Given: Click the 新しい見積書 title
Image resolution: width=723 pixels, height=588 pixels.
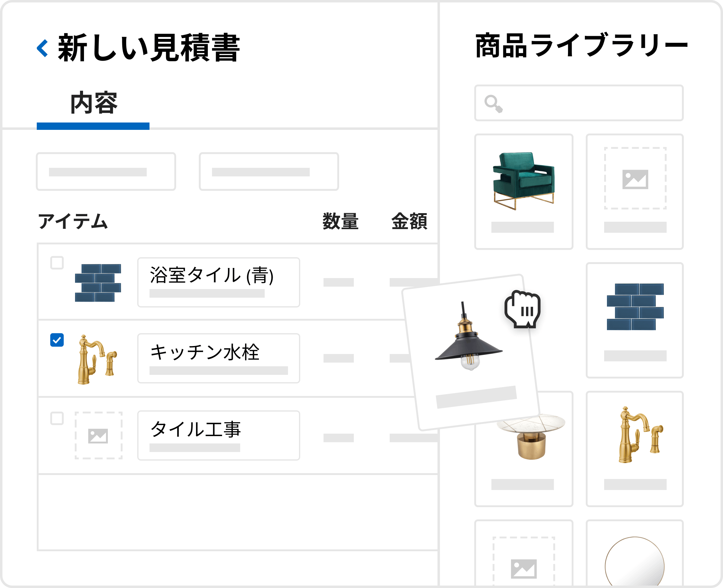Looking at the screenshot, I should pos(149,48).
